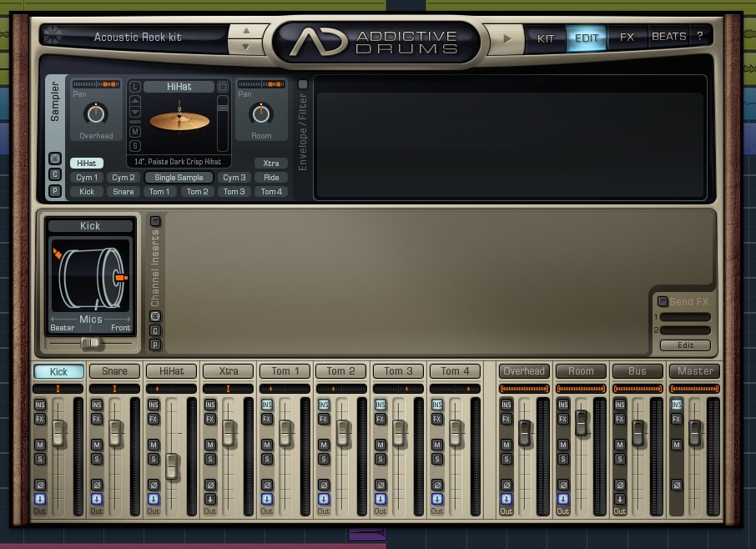Solo the HiHat mixer channel
Image resolution: width=756 pixels, height=549 pixels.
(154, 459)
